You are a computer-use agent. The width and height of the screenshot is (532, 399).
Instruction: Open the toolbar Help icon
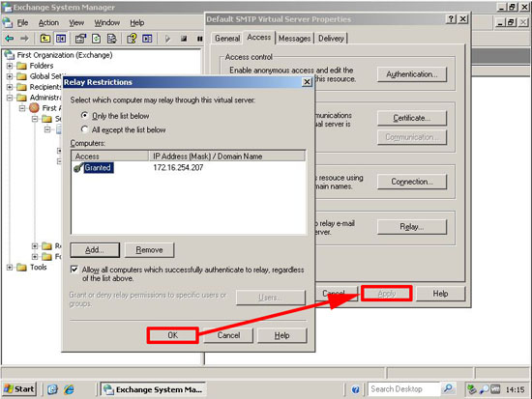click(x=132, y=39)
